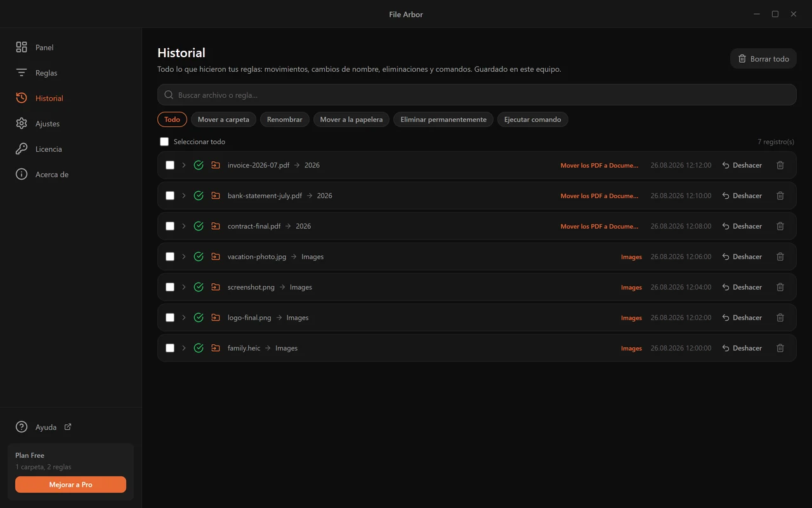Delete logo-final.png record with trash icon
Viewport: 812px width, 508px height.
[x=780, y=317]
